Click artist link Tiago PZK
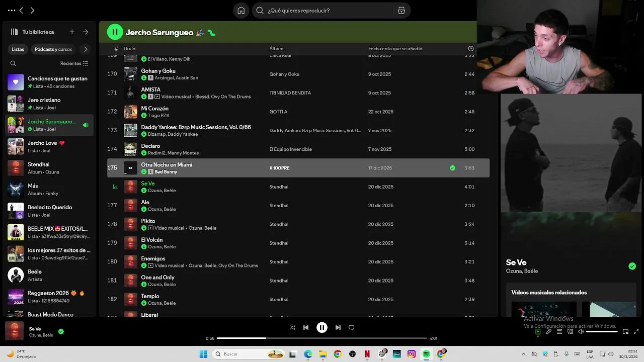Screen dimensions: 644x362 point(158,116)
